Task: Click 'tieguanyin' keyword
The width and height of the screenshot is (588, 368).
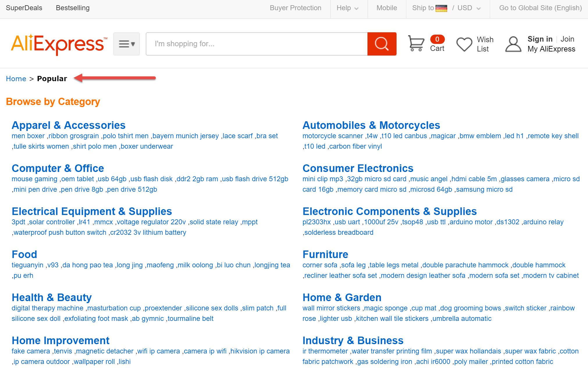Action: (x=28, y=265)
